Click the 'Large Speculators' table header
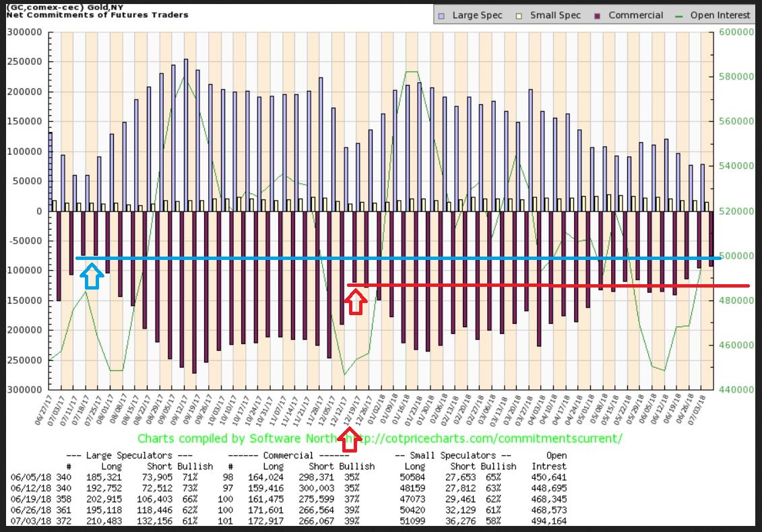This screenshot has width=762, height=532. tap(129, 455)
